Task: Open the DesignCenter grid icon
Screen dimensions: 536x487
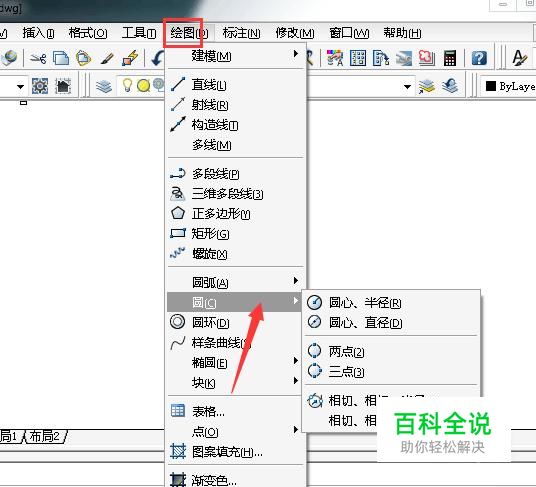Action: point(358,58)
